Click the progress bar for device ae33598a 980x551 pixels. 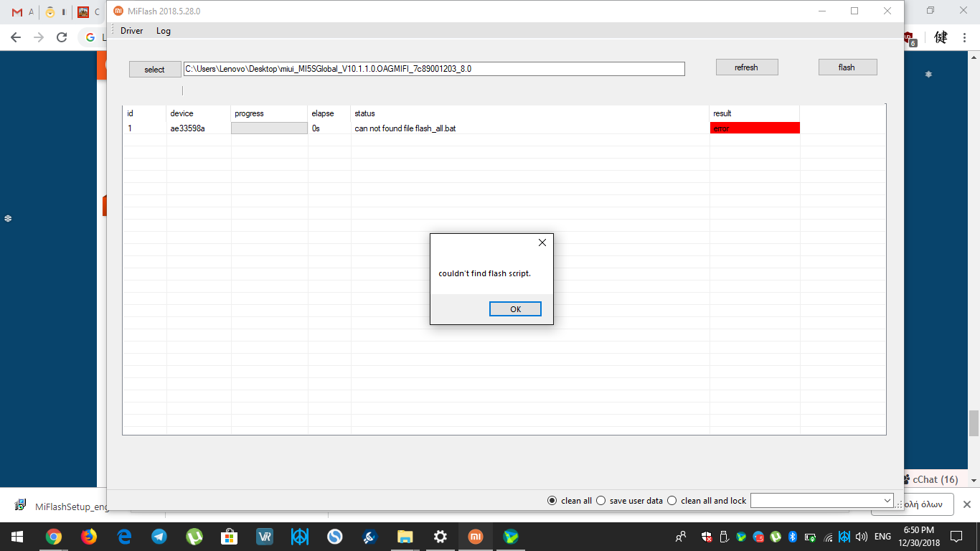tap(269, 128)
